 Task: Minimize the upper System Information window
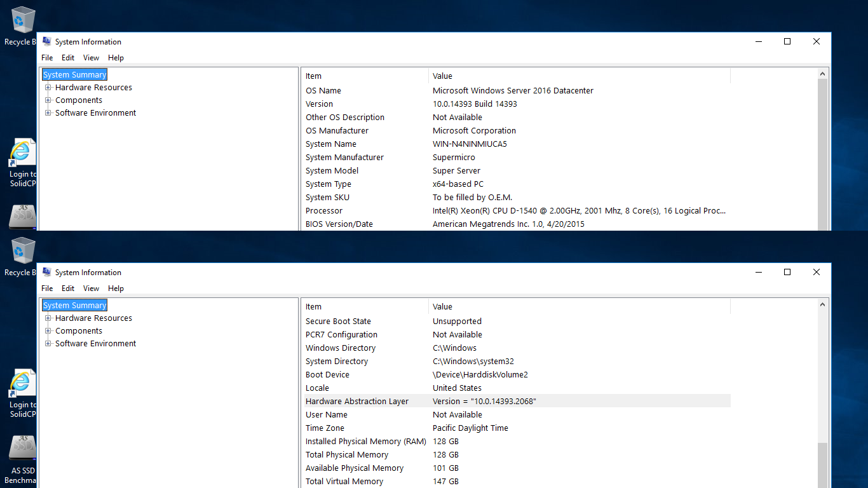click(x=759, y=42)
